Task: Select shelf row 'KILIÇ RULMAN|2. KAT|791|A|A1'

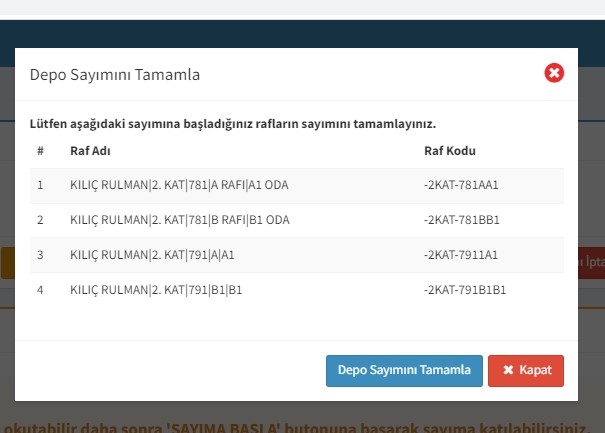Action: coord(152,255)
